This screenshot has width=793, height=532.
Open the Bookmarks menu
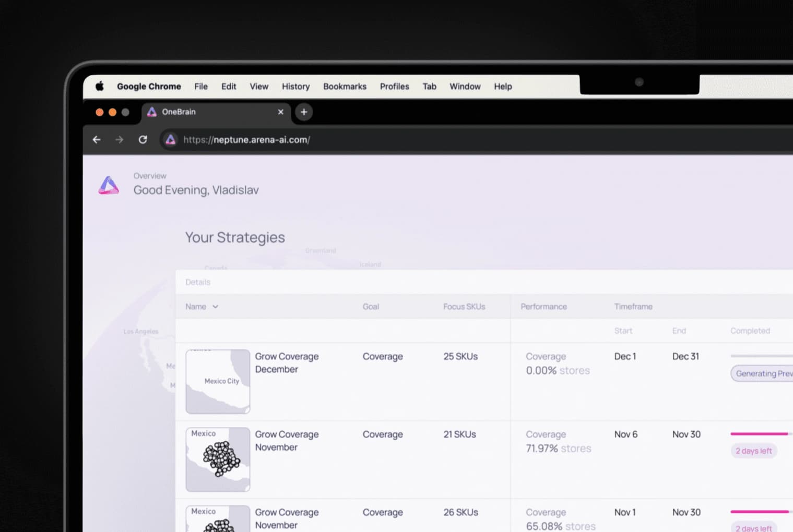click(x=345, y=87)
